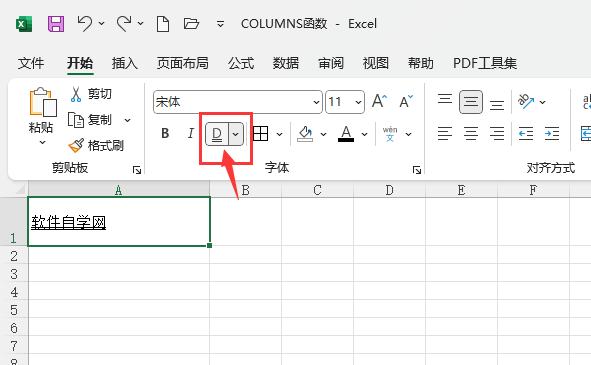Open the 剪贴板 dialog launcher
The image size is (591, 365).
point(137,170)
